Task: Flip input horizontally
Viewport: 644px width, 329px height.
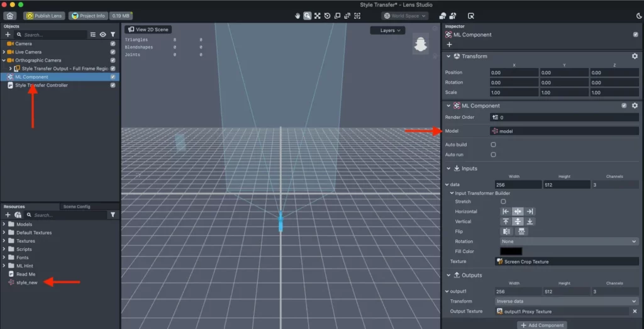Action: point(506,231)
